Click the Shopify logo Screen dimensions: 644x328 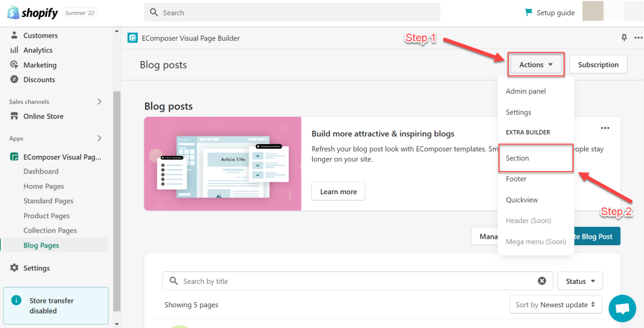tap(33, 13)
